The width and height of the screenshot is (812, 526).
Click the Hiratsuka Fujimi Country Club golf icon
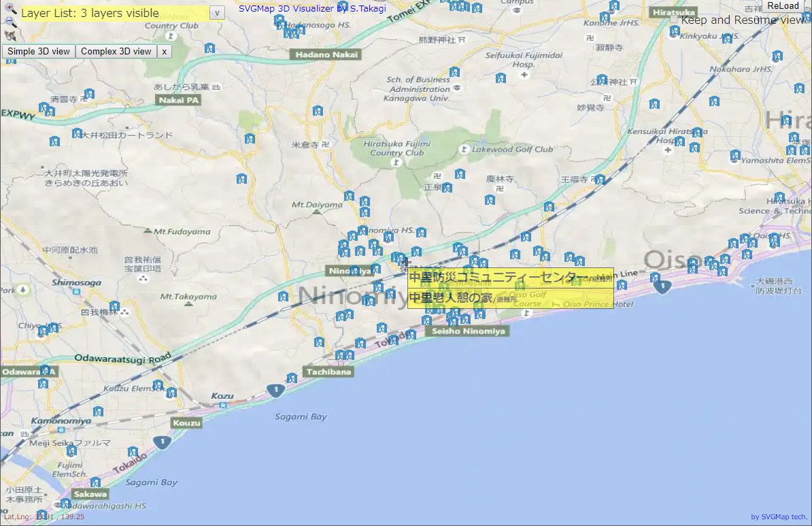tap(396, 162)
